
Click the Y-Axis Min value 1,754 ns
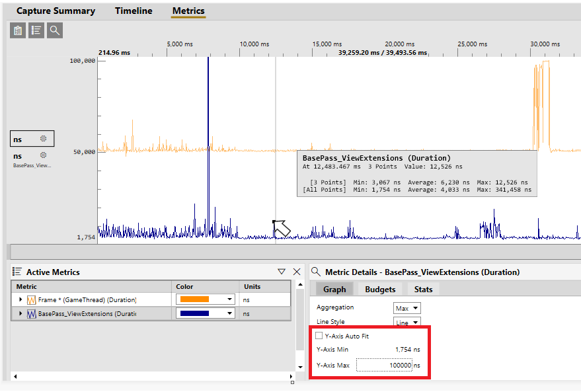point(408,350)
